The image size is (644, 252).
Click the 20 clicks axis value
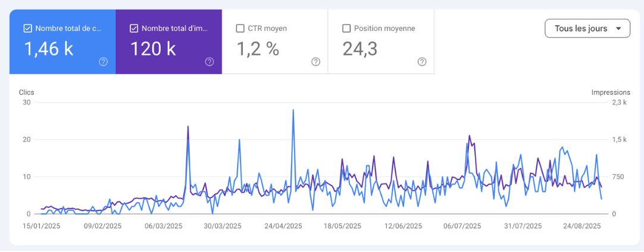click(x=27, y=140)
